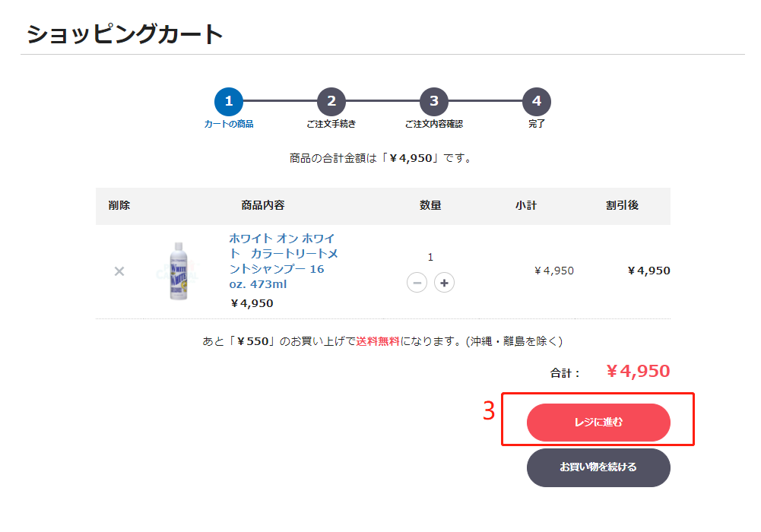Click the 合計 total amount ¥4,950

click(638, 372)
